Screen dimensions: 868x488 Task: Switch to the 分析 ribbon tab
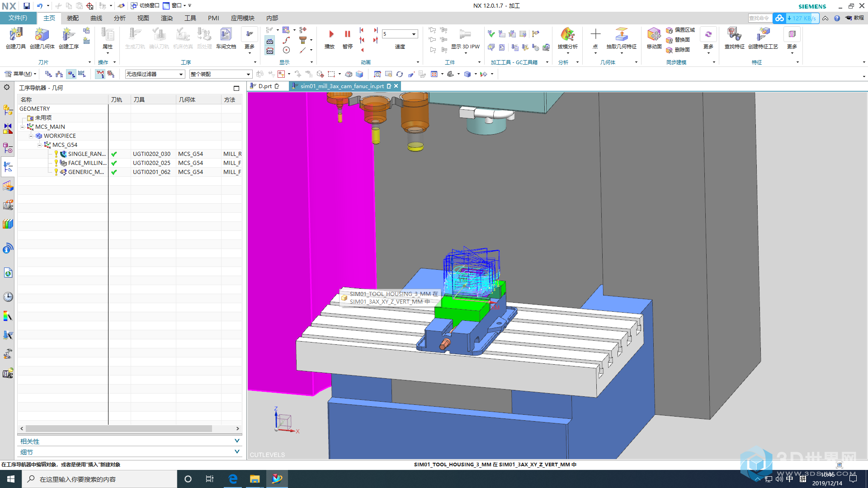pos(120,18)
